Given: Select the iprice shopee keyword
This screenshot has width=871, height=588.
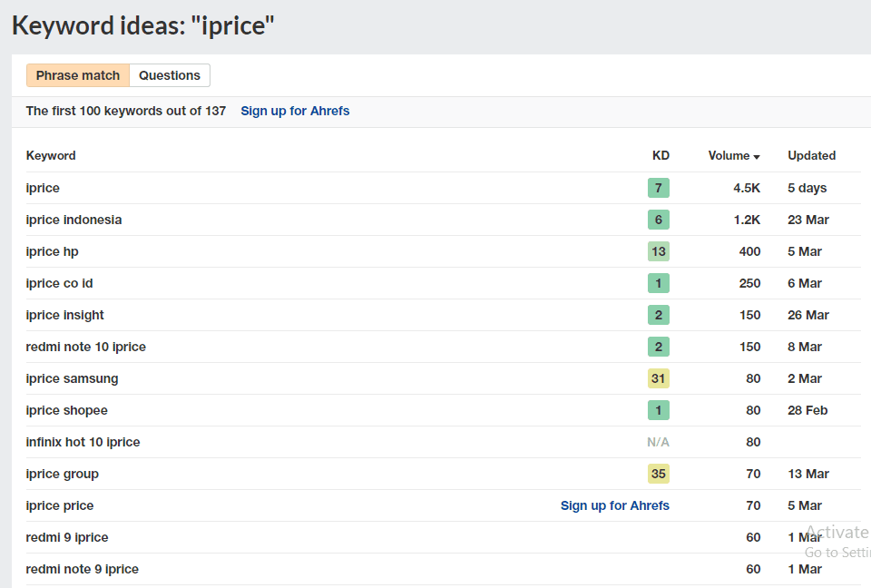Looking at the screenshot, I should (x=66, y=410).
